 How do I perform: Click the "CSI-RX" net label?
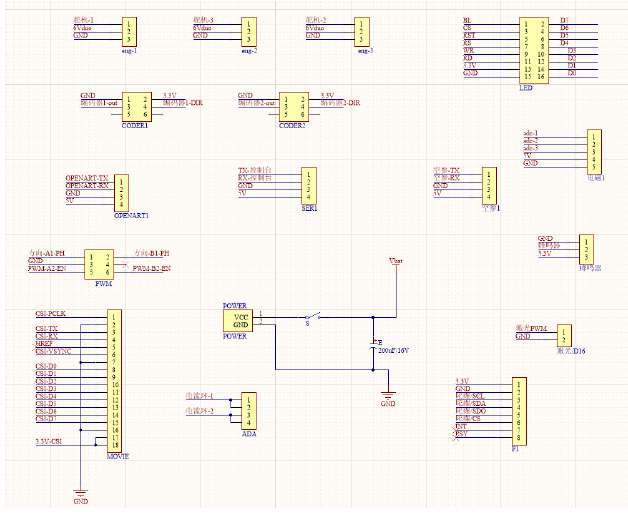(46, 336)
